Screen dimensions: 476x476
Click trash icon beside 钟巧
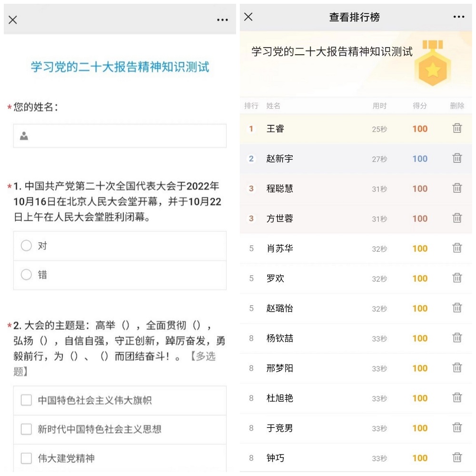457,457
